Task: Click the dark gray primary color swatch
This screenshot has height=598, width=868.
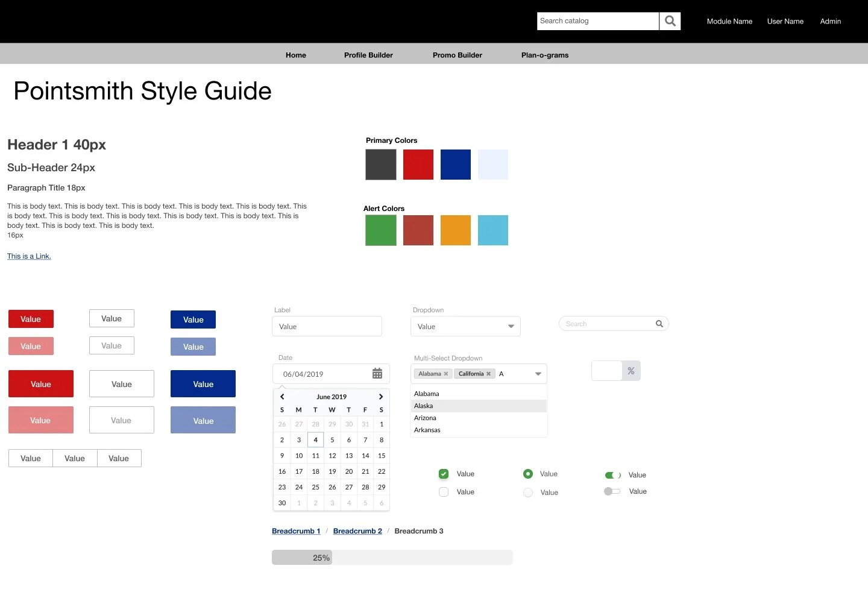Action: (381, 165)
